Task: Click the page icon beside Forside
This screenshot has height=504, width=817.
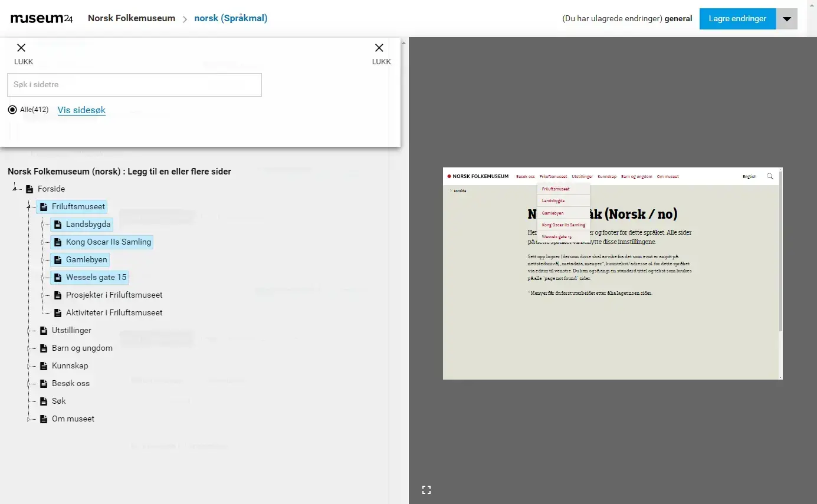Action: coord(29,189)
